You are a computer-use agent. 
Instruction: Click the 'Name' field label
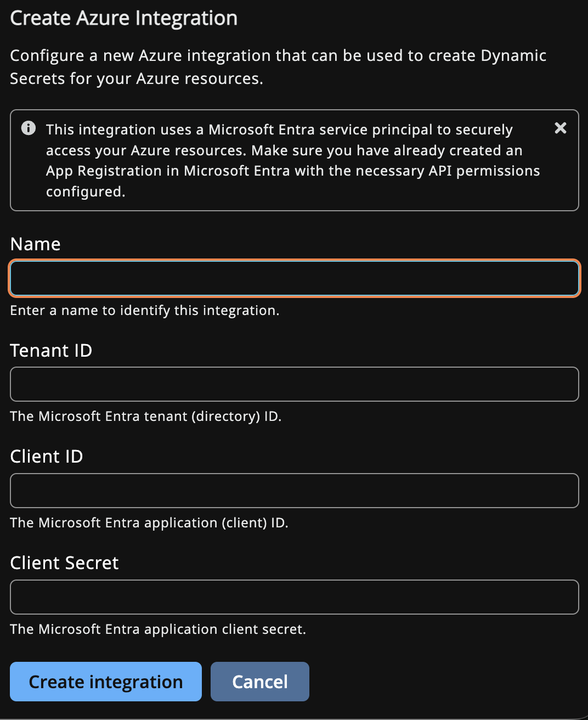[x=36, y=244]
